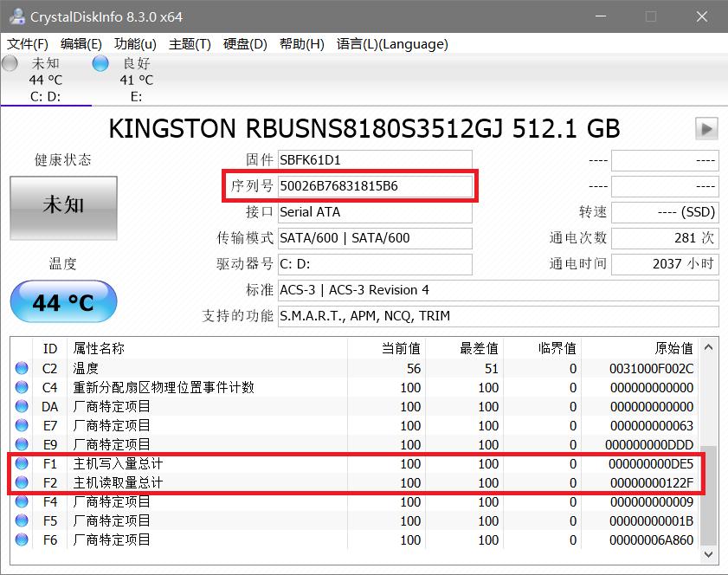Click the 44 °C temperature button
Viewport: 728px width, 575px height.
click(63, 303)
